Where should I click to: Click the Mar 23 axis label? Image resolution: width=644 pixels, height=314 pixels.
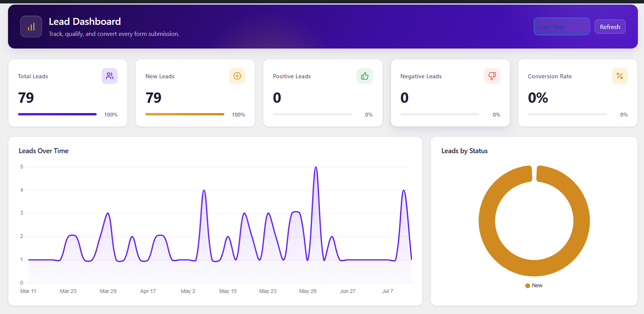tap(68, 291)
